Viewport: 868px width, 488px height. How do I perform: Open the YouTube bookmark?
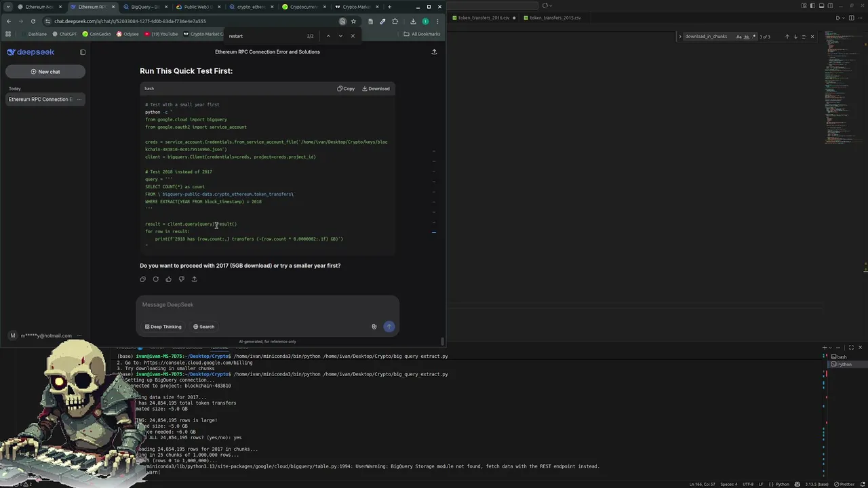pyautogui.click(x=161, y=34)
